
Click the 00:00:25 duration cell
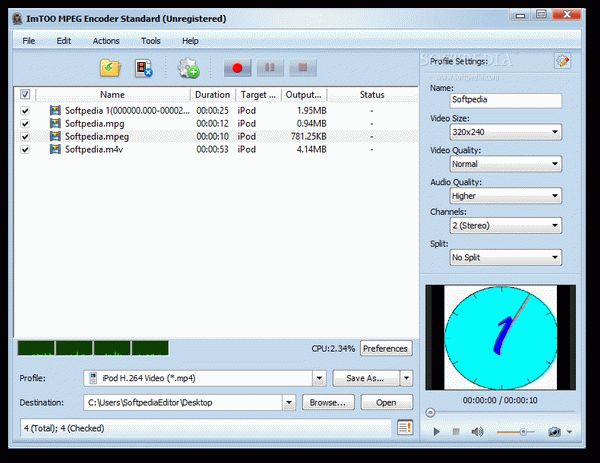[x=212, y=111]
